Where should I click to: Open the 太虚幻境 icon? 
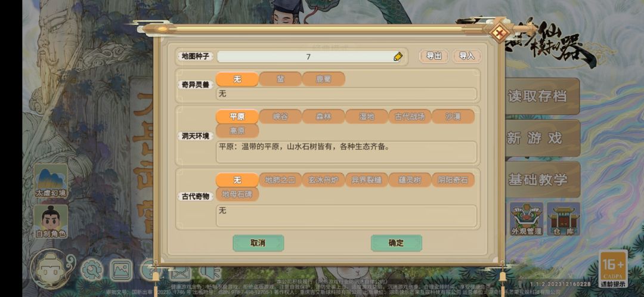click(x=51, y=181)
